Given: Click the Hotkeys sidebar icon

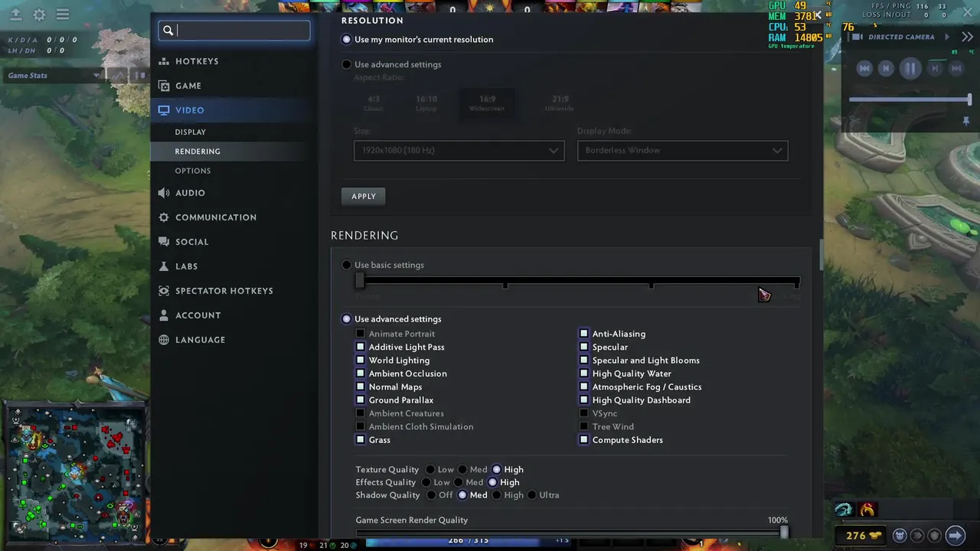Looking at the screenshot, I should point(164,61).
